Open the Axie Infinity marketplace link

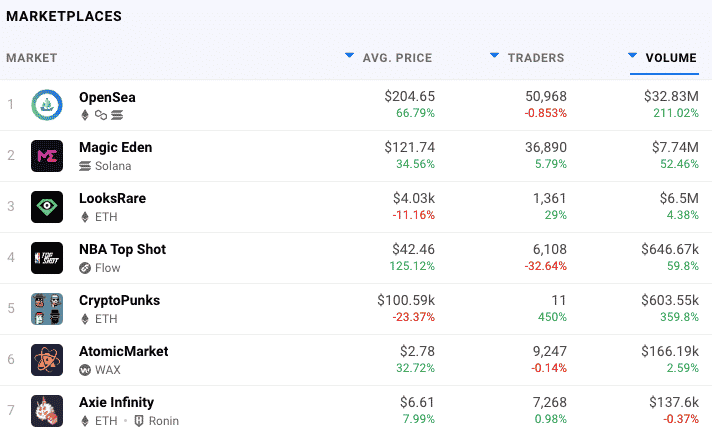116,402
